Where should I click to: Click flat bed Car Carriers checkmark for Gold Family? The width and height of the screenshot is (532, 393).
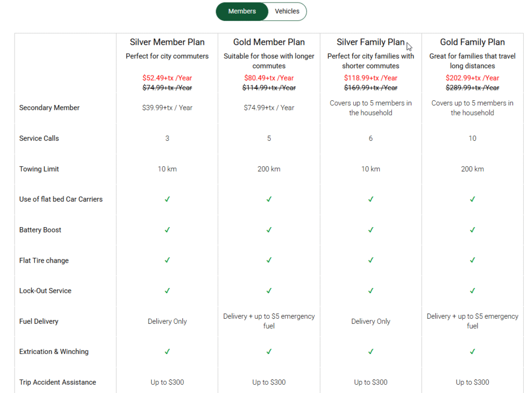point(472,199)
